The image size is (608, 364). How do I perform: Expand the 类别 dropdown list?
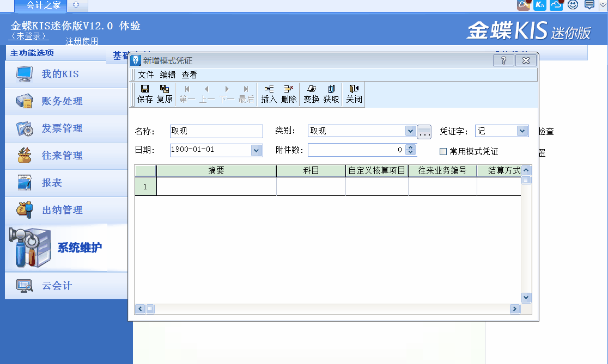point(410,131)
